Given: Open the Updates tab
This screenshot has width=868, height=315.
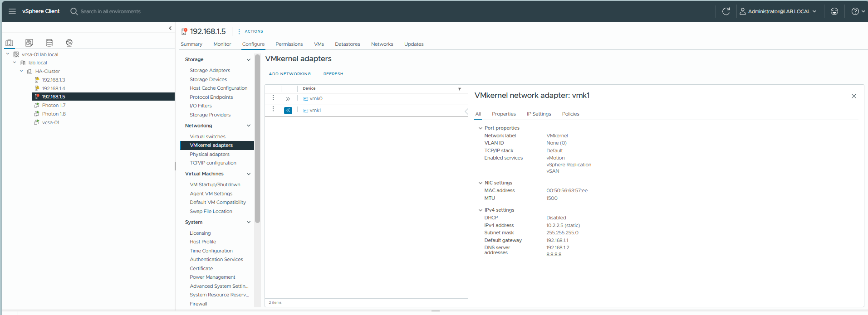Looking at the screenshot, I should pos(414,44).
